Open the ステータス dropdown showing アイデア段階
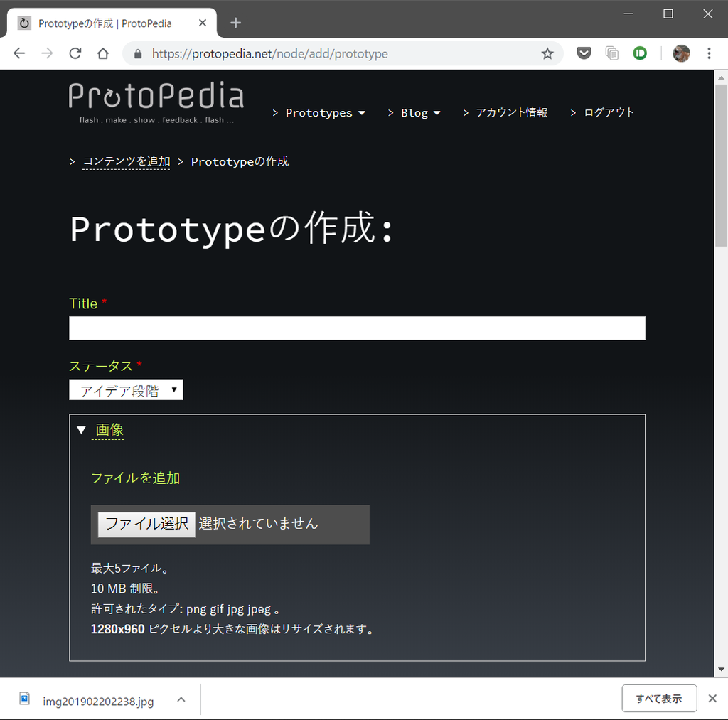Image resolution: width=728 pixels, height=720 pixels. pyautogui.click(x=126, y=389)
